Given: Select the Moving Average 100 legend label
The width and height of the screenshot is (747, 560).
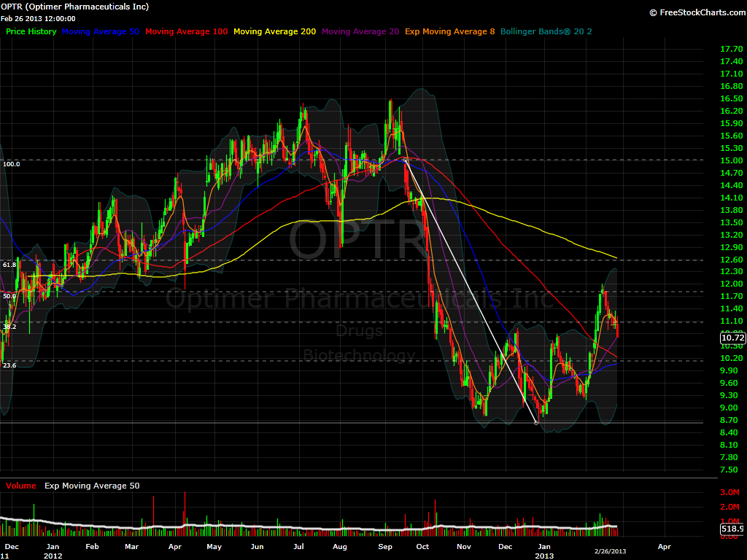Looking at the screenshot, I should [186, 31].
